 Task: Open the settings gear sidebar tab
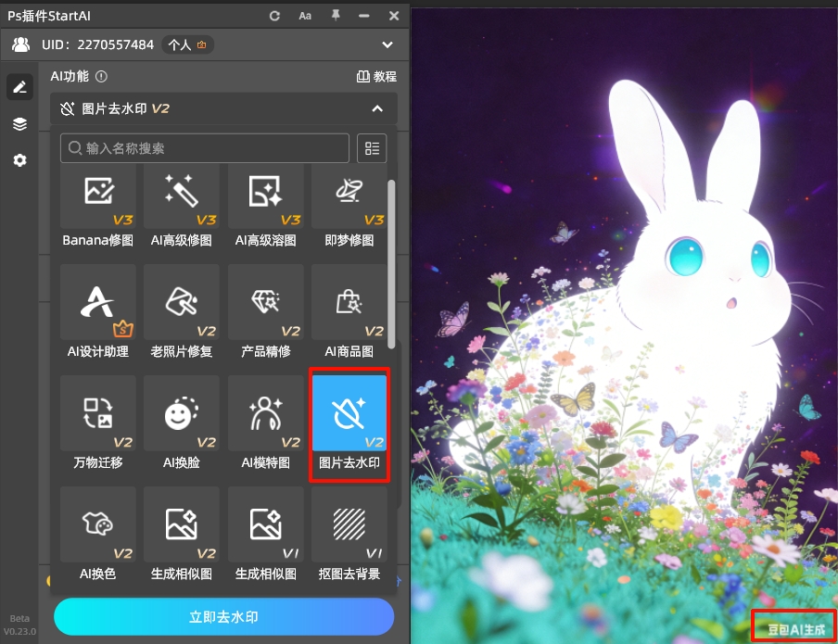tap(19, 160)
